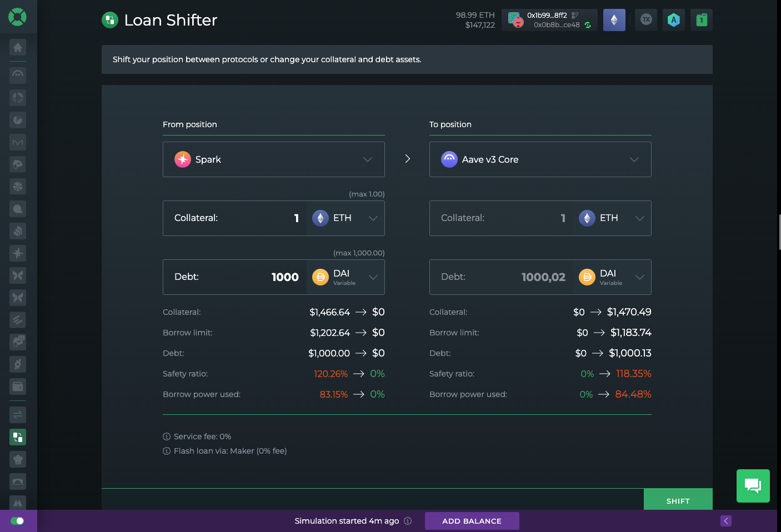Open the butterfly icon just below the Spark star

click(x=18, y=275)
